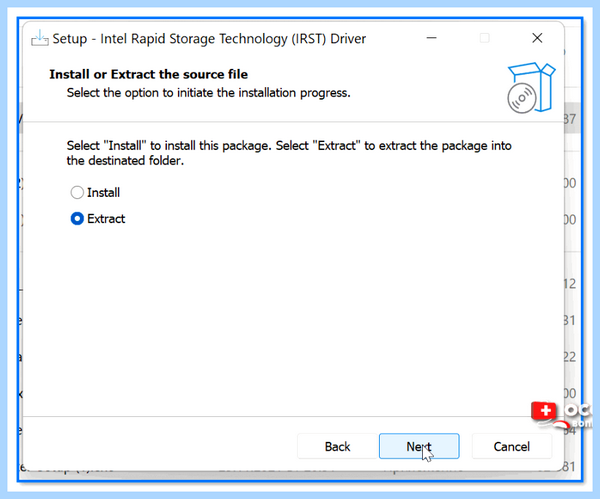
Task: Select the Extract radio button
Action: point(77,219)
